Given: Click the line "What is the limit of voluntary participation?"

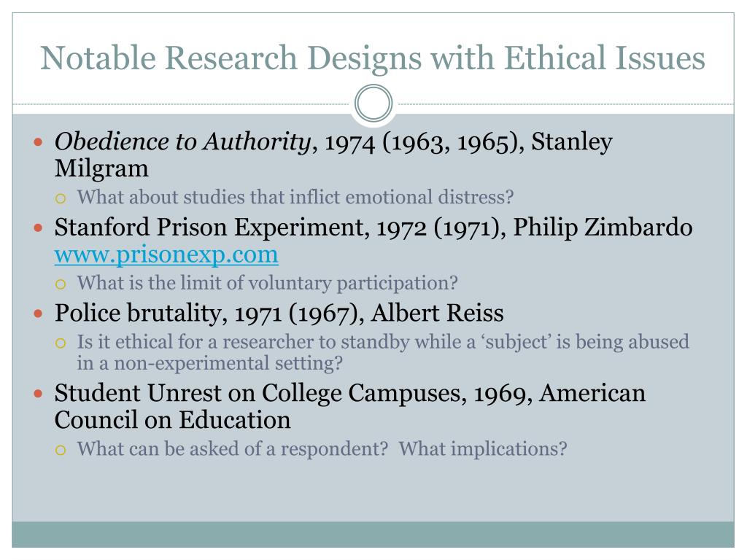Looking at the screenshot, I should pyautogui.click(x=267, y=284).
